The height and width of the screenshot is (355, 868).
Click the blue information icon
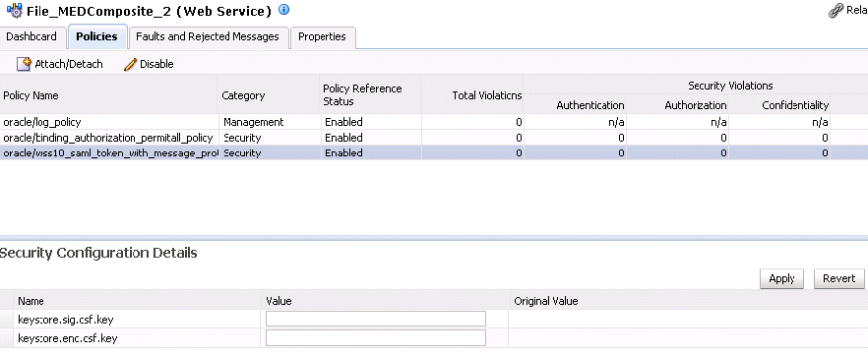284,10
